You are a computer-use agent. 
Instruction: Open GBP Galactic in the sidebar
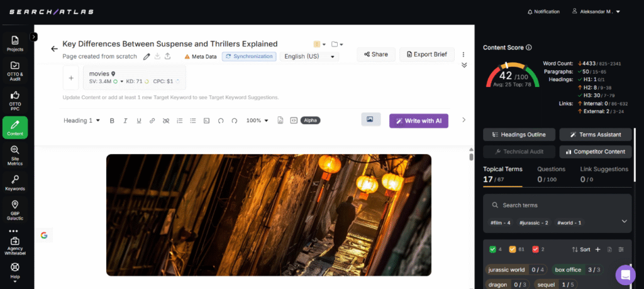(x=15, y=210)
